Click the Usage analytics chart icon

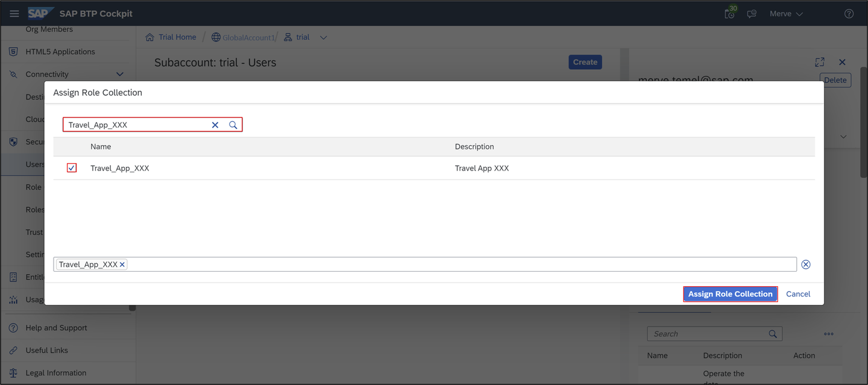point(13,299)
